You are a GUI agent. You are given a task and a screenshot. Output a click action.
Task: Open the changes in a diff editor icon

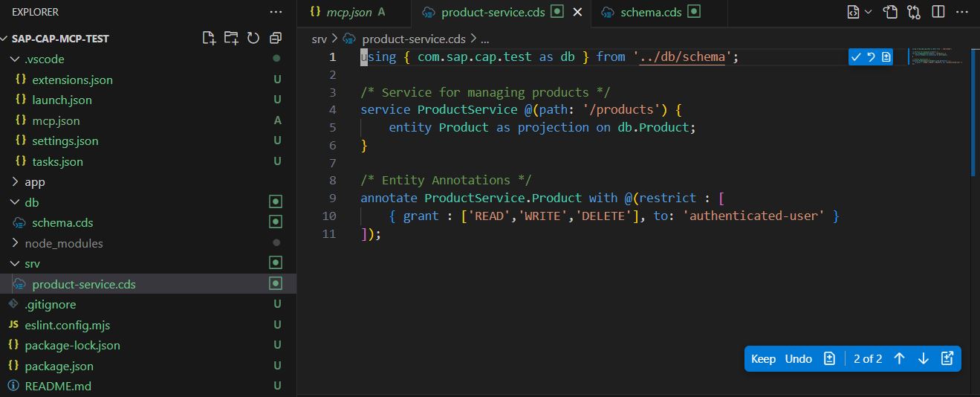947,358
